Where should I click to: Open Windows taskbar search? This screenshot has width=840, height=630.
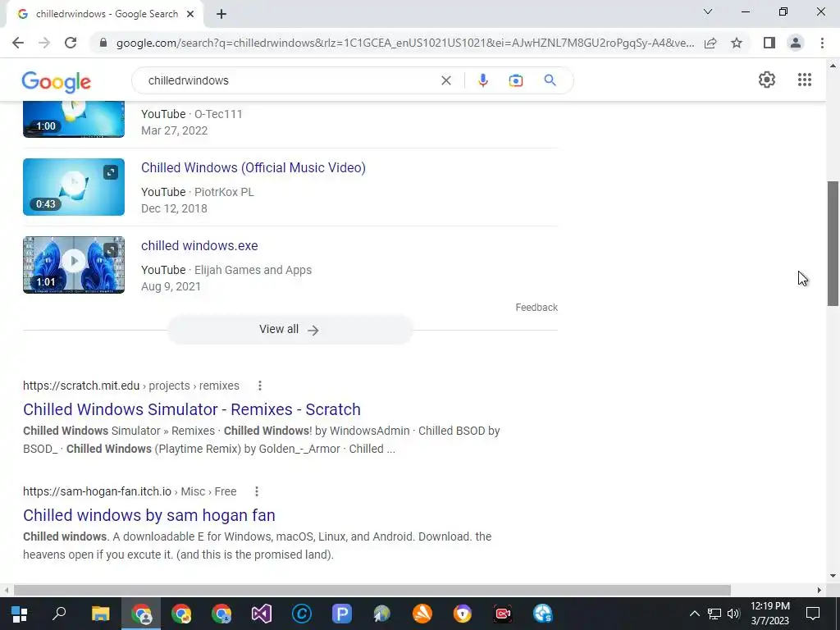tap(59, 614)
